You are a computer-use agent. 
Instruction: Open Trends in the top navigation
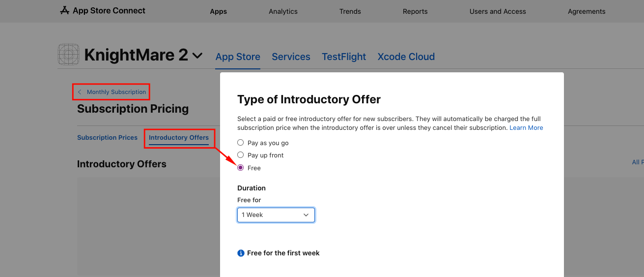(x=350, y=11)
